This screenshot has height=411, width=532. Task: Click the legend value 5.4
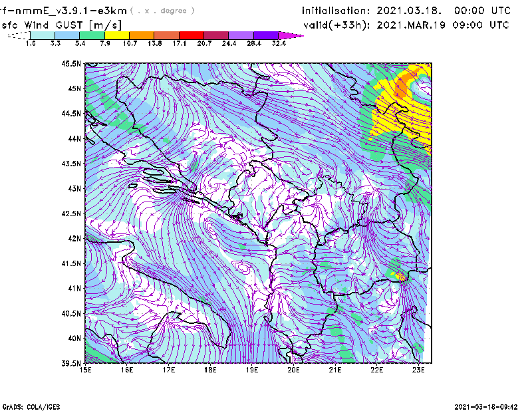pyautogui.click(x=80, y=43)
